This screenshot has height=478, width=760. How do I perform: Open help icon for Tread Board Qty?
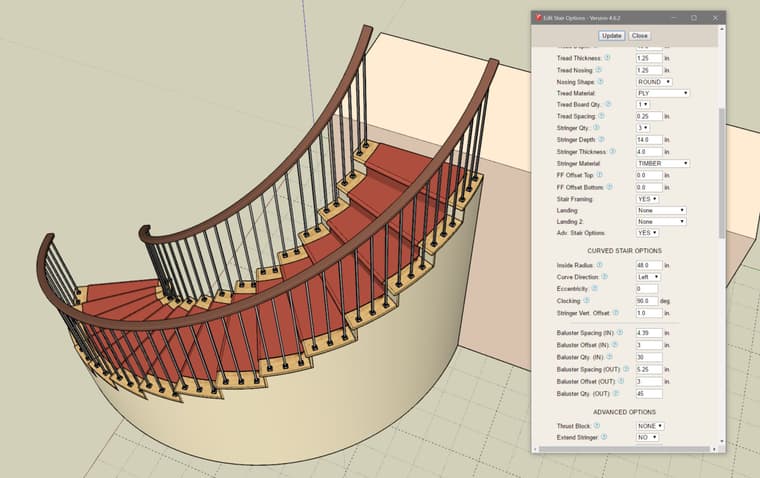point(608,104)
